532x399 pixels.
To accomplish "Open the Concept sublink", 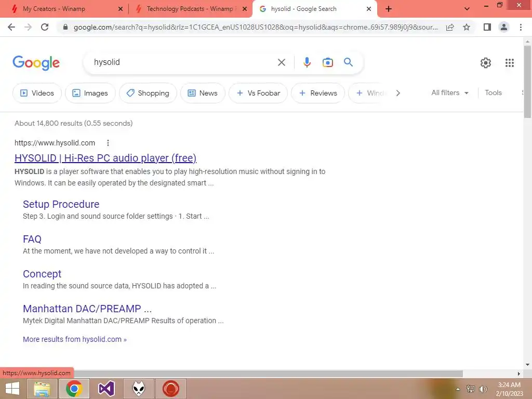I will click(42, 274).
